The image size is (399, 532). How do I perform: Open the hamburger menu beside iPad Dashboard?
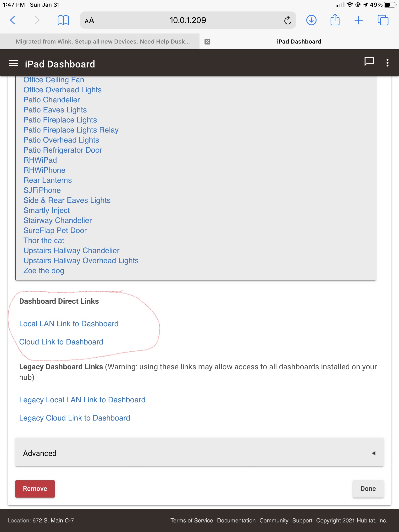[13, 63]
